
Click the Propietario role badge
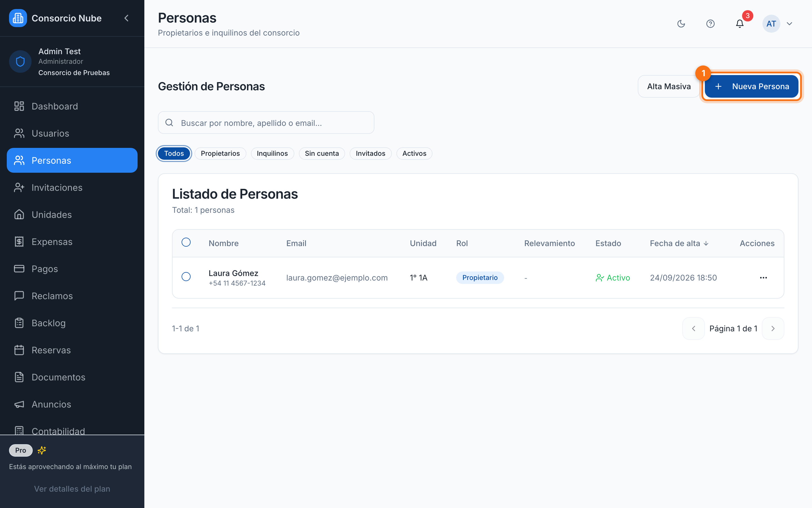480,277
